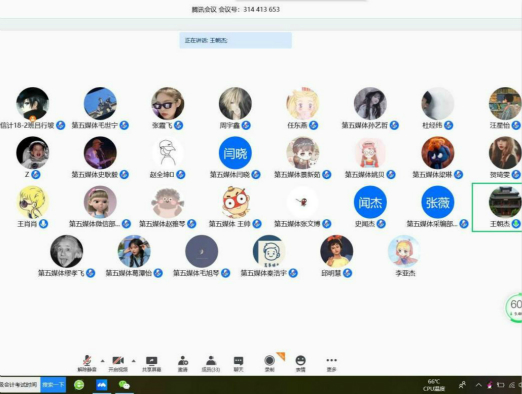Open the chat panel icon
The height and width of the screenshot is (394, 522).
tap(238, 363)
